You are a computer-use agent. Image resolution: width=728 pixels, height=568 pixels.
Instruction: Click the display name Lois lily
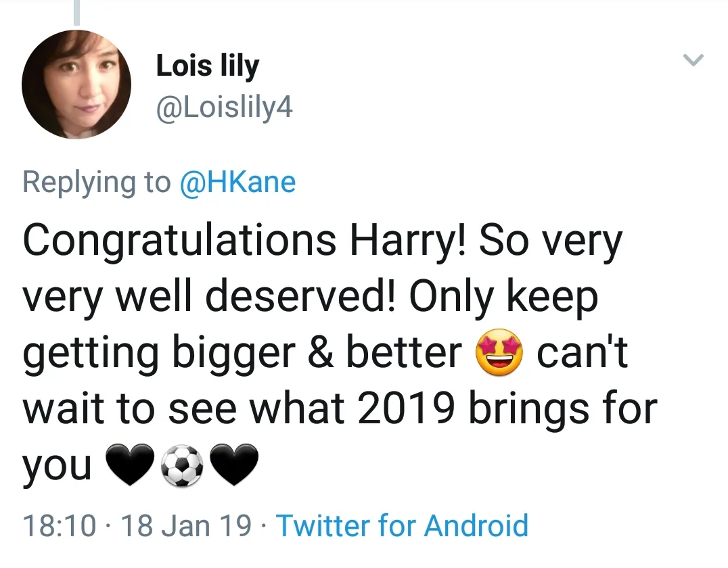pos(207,66)
